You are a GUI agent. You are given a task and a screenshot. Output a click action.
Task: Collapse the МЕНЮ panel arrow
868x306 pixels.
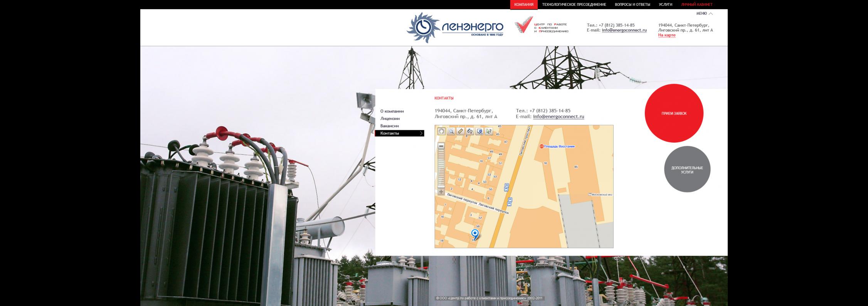point(711,13)
